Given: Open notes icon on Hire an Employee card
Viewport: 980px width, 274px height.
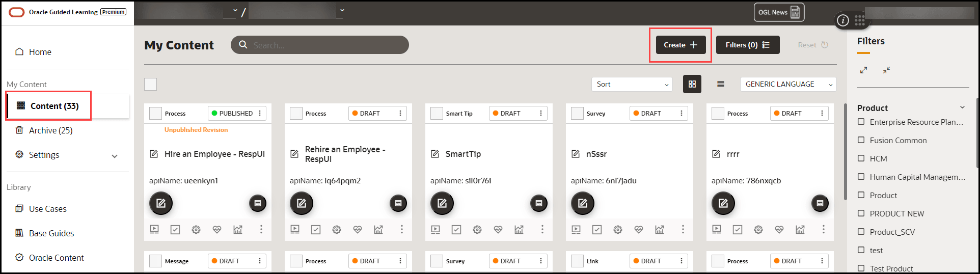Looking at the screenshot, I should tap(258, 203).
